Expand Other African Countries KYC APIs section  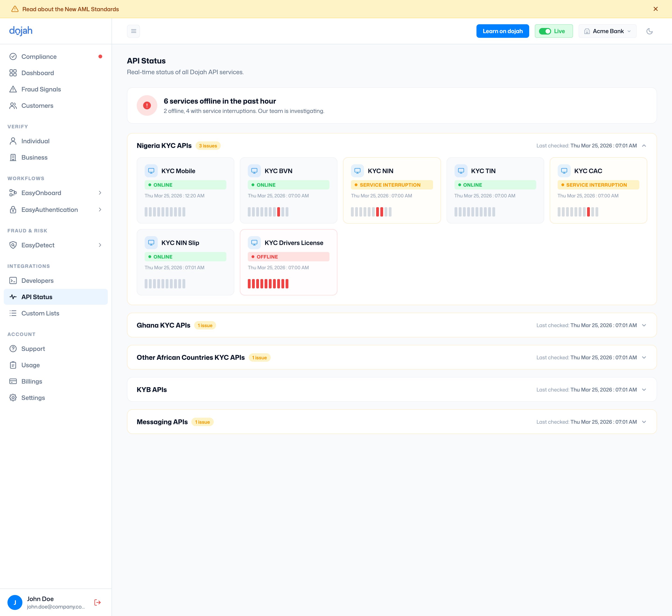(644, 357)
